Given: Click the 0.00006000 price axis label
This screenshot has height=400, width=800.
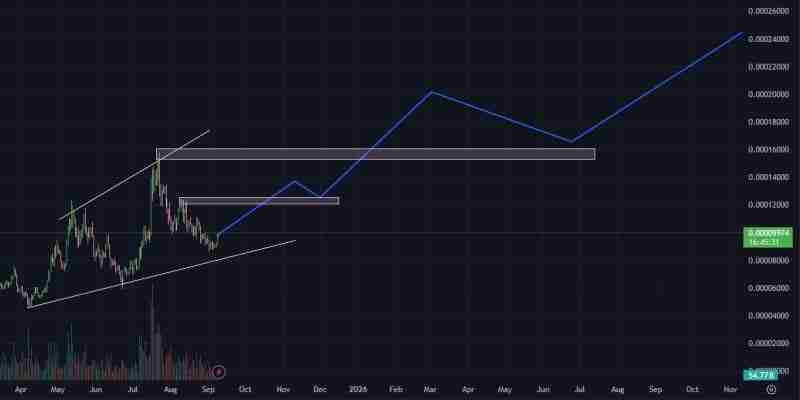Looking at the screenshot, I should pyautogui.click(x=768, y=289).
